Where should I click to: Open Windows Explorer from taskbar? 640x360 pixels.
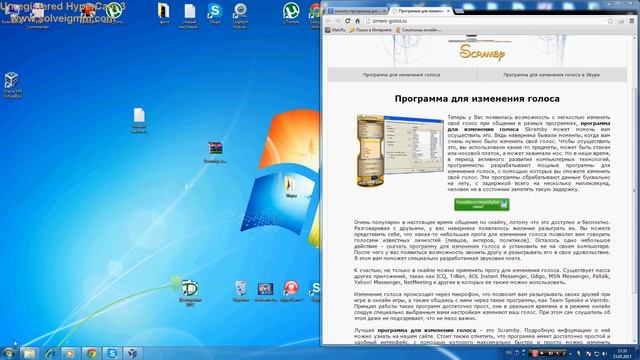coord(29,353)
